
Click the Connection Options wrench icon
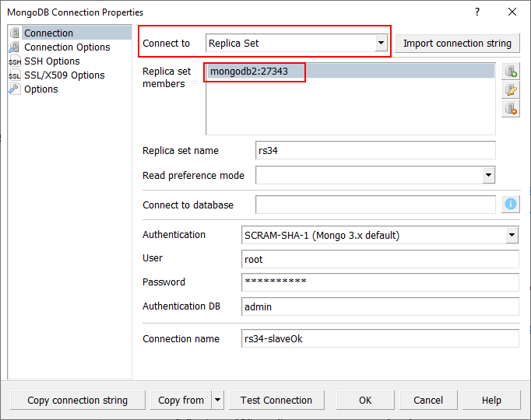point(15,47)
